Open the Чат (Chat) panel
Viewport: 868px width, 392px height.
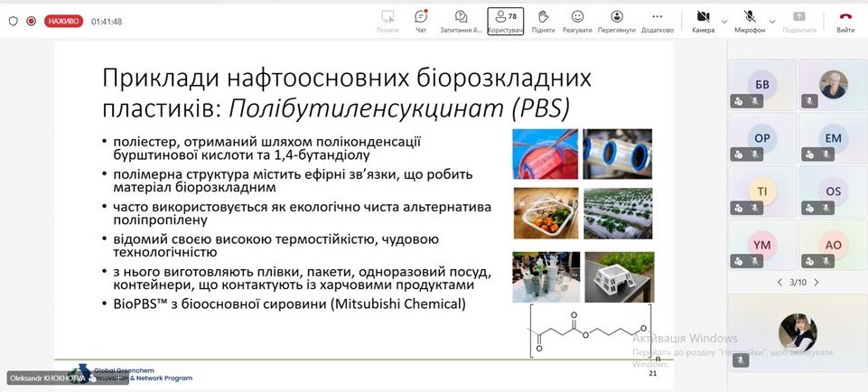point(420,21)
